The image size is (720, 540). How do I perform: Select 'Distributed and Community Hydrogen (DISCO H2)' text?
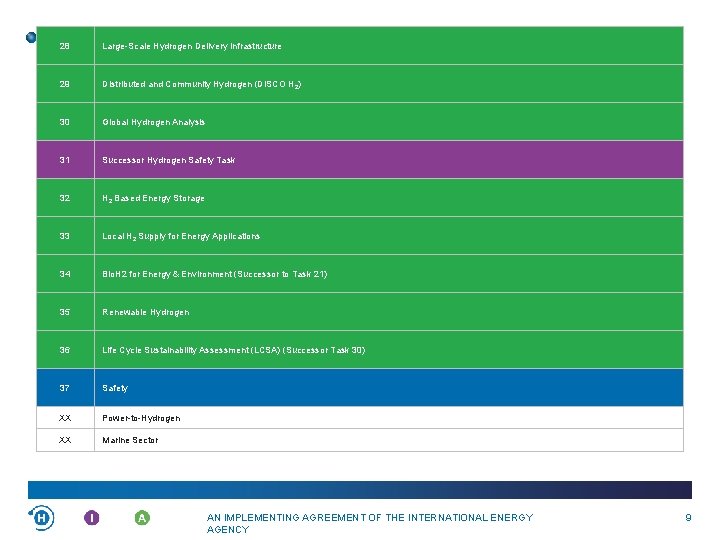[202, 84]
